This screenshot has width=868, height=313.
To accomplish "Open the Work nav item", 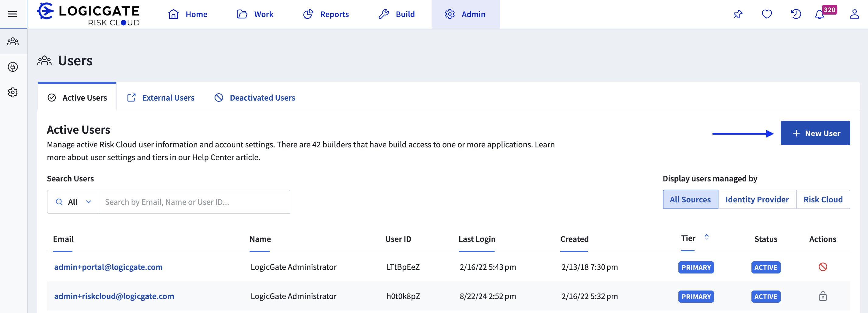I will pos(255,14).
